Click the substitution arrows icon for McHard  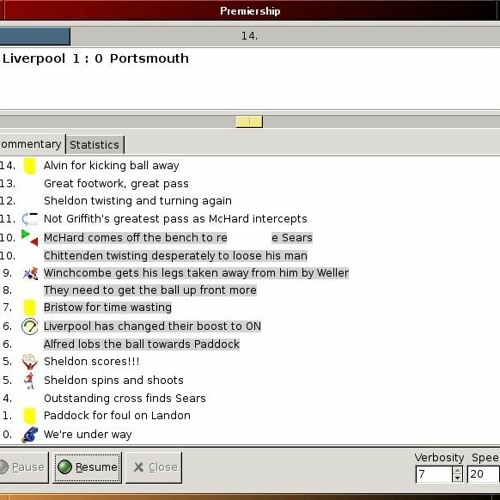pos(30,238)
